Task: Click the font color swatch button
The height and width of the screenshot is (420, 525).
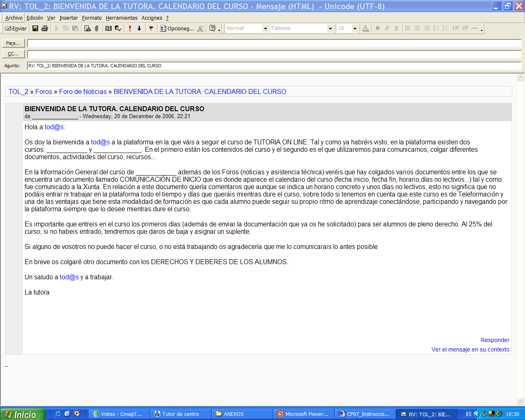Action: tap(365, 28)
